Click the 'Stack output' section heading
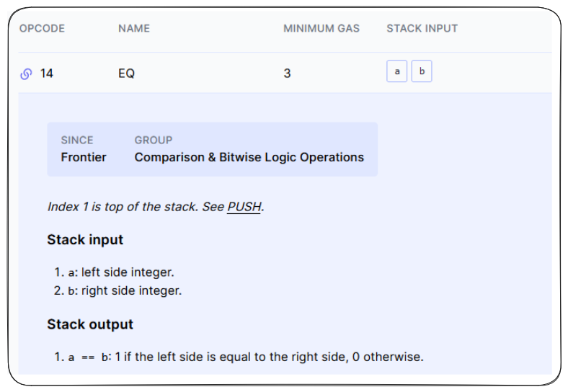The image size is (568, 392). tap(90, 325)
